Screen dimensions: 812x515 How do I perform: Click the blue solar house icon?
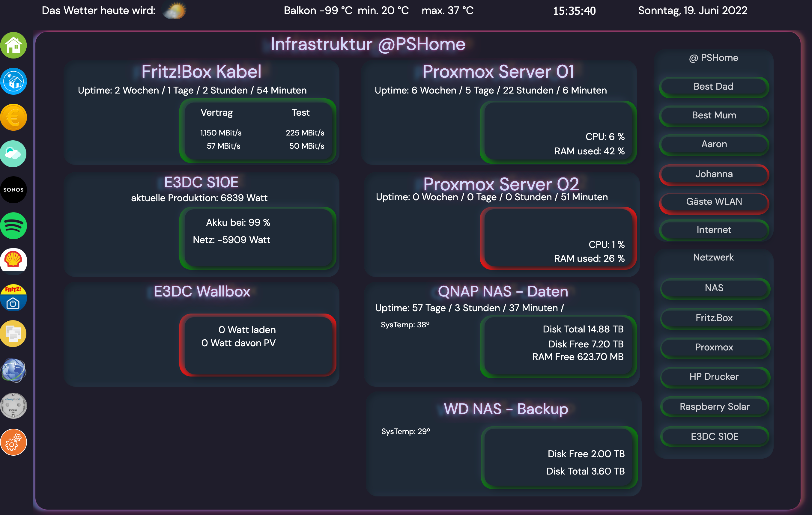(x=13, y=81)
